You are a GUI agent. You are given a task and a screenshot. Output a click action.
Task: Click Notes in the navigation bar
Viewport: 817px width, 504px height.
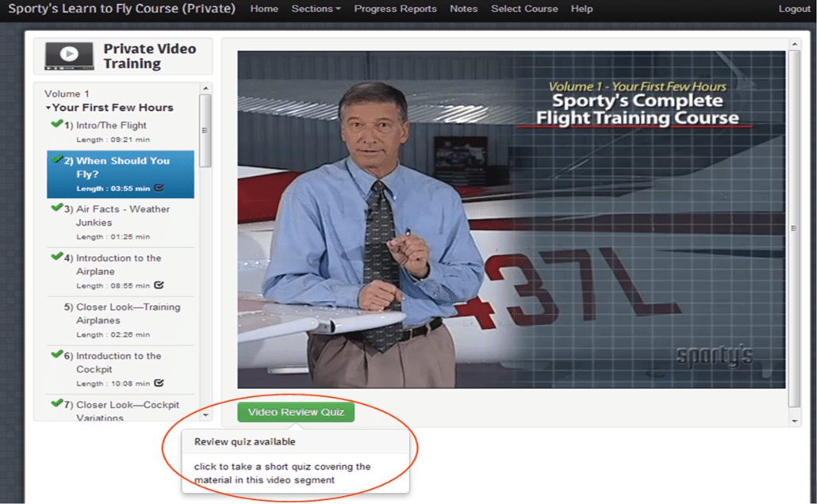click(x=463, y=9)
